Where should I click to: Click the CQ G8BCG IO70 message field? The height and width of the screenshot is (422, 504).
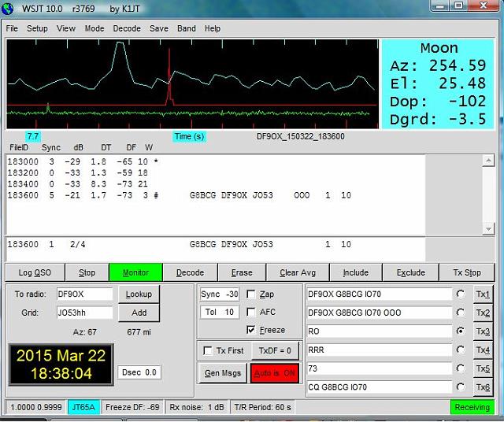click(x=380, y=387)
